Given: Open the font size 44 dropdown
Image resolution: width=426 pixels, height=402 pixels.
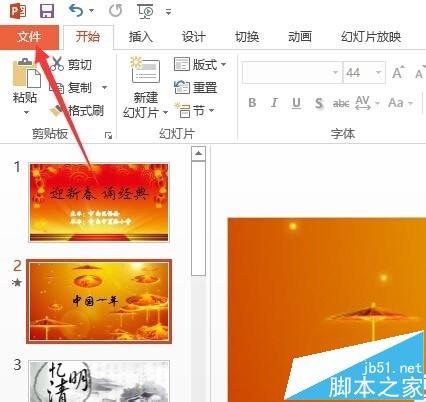Looking at the screenshot, I should [x=378, y=72].
